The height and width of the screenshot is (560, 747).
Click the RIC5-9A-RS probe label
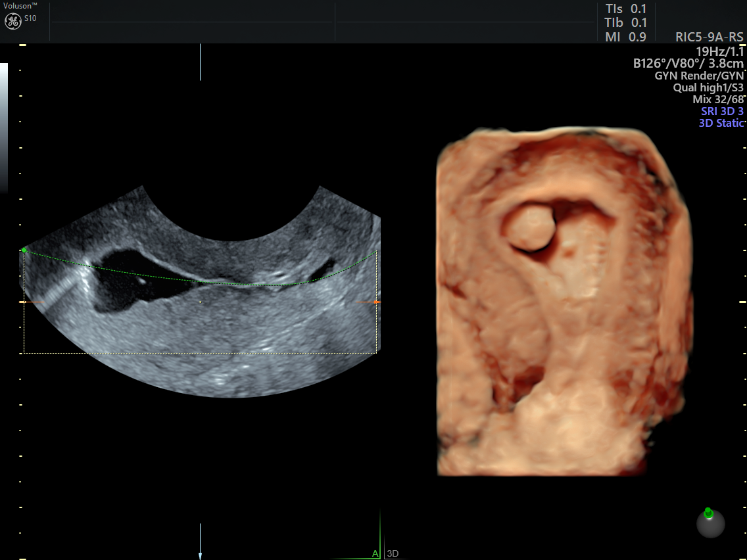point(709,37)
